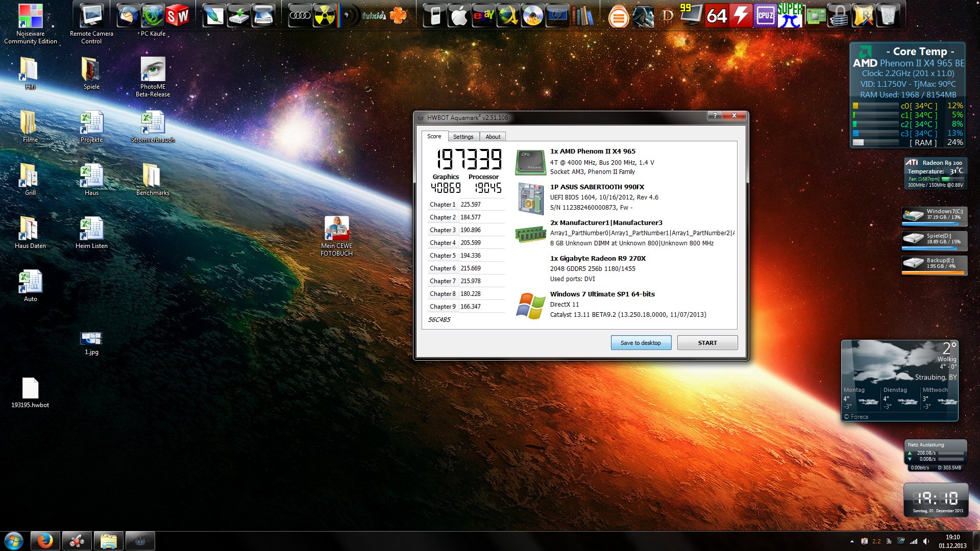
Task: Click the Windows logo in Aquamark window
Action: pyautogui.click(x=530, y=306)
